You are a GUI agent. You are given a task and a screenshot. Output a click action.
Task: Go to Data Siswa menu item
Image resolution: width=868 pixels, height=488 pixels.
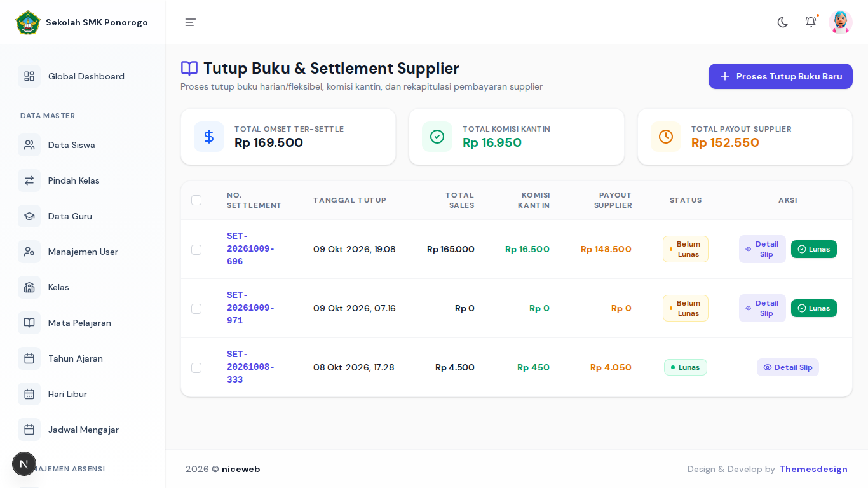pyautogui.click(x=83, y=145)
